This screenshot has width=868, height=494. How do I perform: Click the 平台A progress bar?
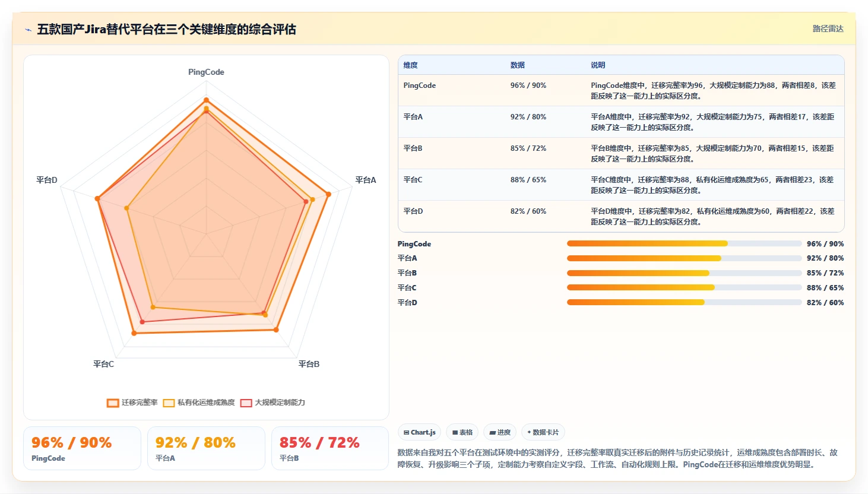click(x=684, y=258)
